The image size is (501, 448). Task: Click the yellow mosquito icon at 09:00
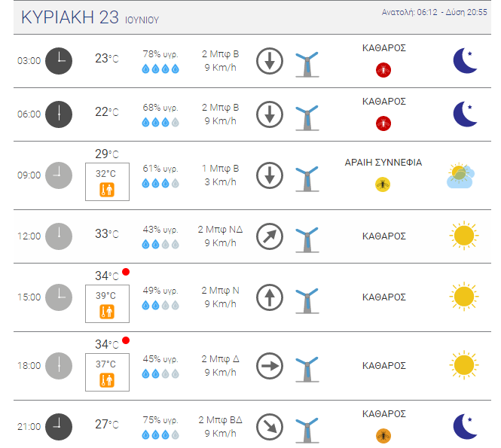383,184
